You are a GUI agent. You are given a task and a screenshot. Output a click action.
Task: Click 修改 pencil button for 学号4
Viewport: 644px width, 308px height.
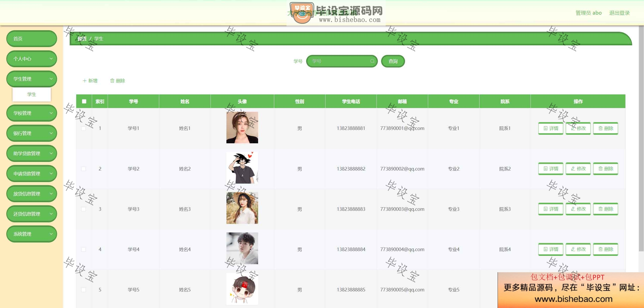(578, 249)
